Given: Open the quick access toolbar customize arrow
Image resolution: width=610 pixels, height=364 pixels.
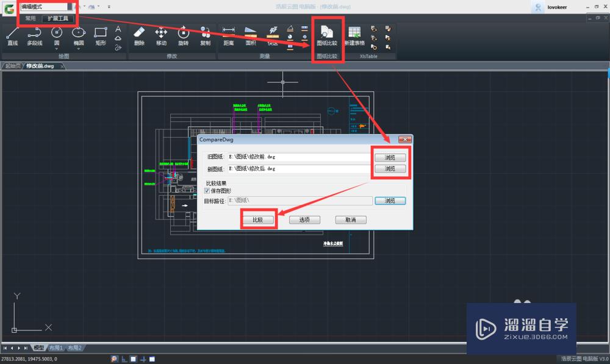Looking at the screenshot, I should (109, 7).
